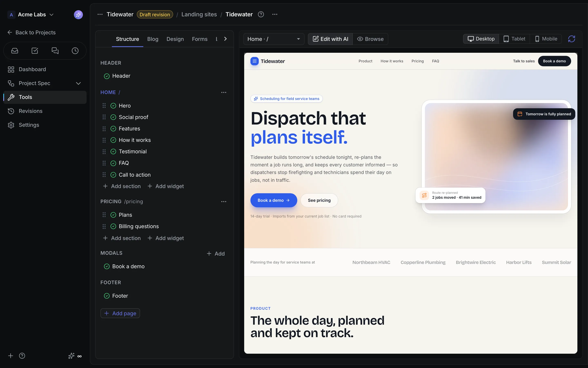This screenshot has width=588, height=368.
Task: Select the Billing questions section row
Action: click(x=165, y=226)
